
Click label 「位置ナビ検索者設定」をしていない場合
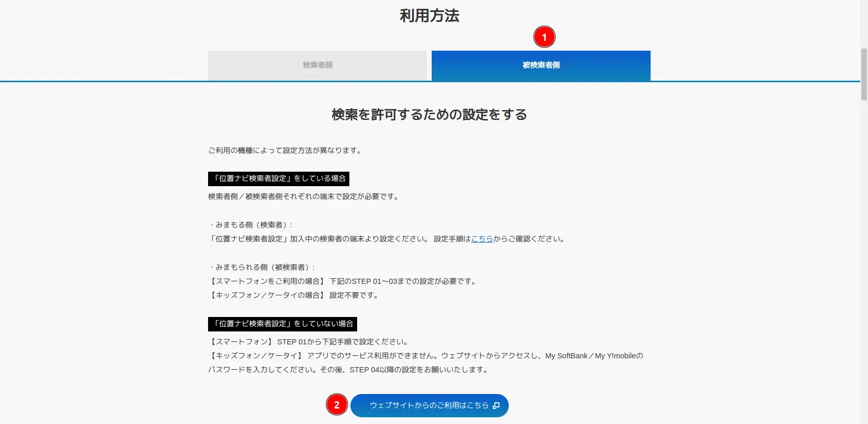[x=283, y=324]
